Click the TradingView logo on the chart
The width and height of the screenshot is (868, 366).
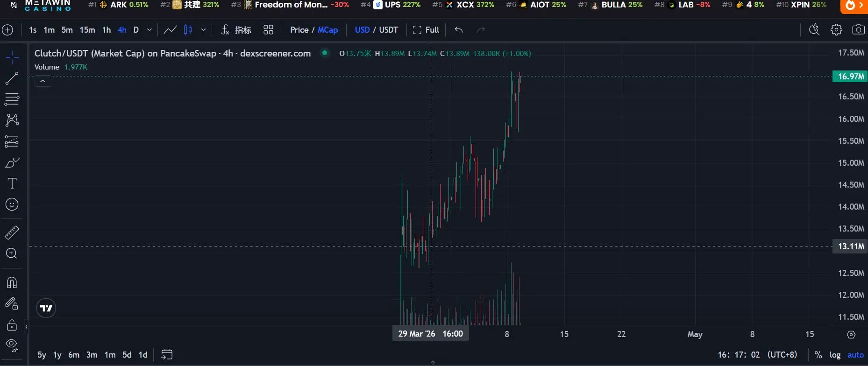[x=46, y=308]
